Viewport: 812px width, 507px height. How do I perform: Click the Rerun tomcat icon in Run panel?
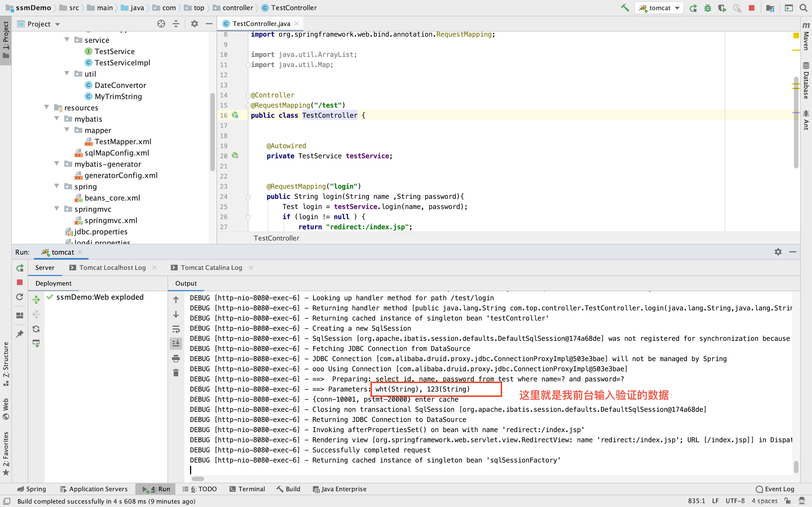pos(20,268)
